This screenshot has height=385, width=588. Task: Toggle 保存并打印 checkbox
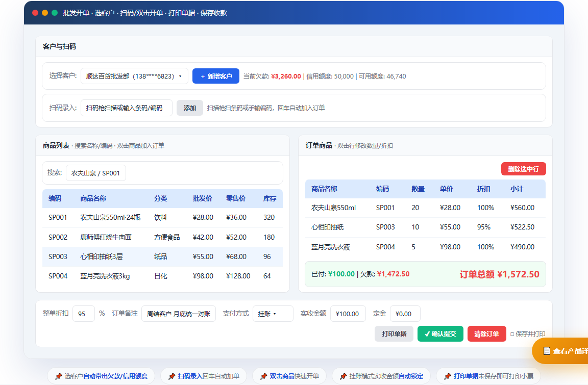pos(512,334)
